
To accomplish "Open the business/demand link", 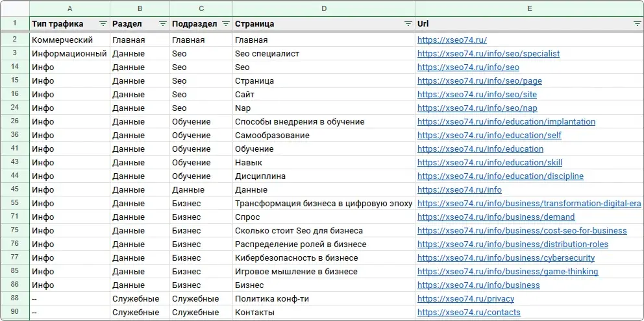I will click(496, 217).
